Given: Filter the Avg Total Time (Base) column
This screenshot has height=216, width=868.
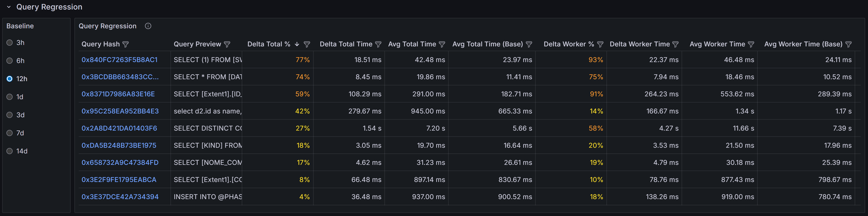Looking at the screenshot, I should tap(529, 44).
